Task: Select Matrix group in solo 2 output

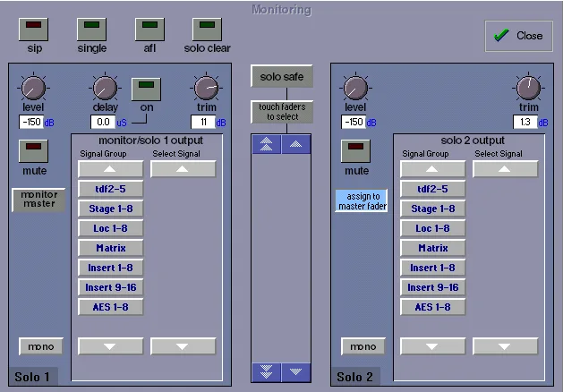Action: (432, 248)
